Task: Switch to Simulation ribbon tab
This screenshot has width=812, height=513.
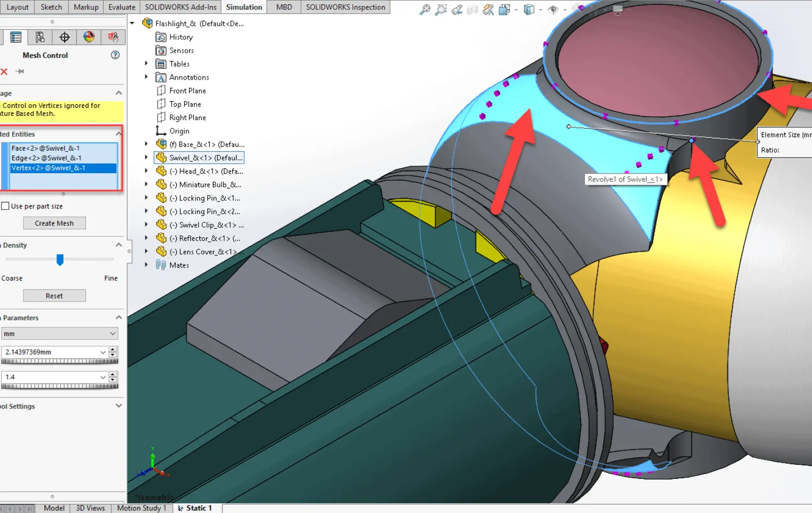Action: pos(244,7)
